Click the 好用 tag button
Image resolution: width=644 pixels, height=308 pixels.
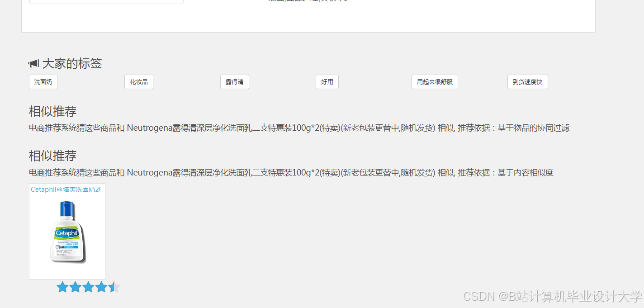coord(327,82)
